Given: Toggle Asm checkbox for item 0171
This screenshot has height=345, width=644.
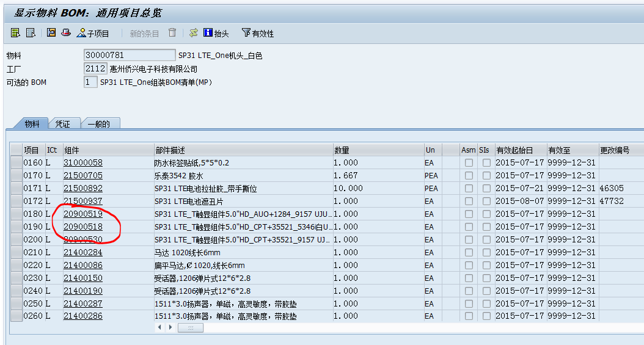Looking at the screenshot, I should pyautogui.click(x=469, y=188).
